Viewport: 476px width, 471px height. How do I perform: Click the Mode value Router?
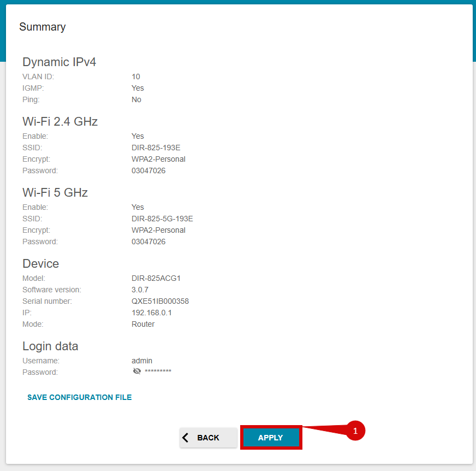coord(143,324)
